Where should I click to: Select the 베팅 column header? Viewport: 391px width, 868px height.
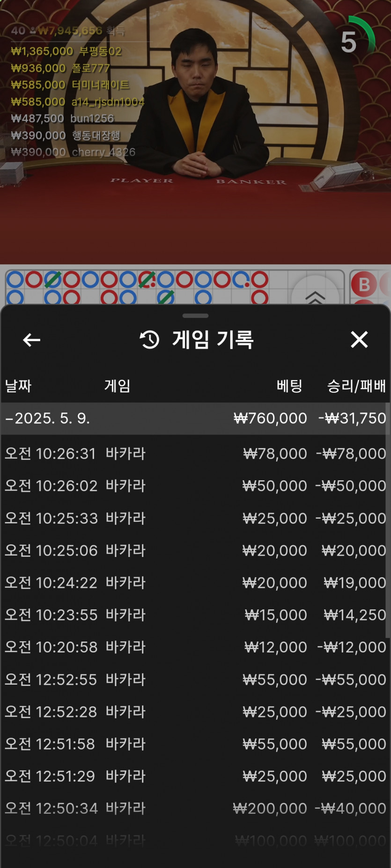tap(289, 386)
